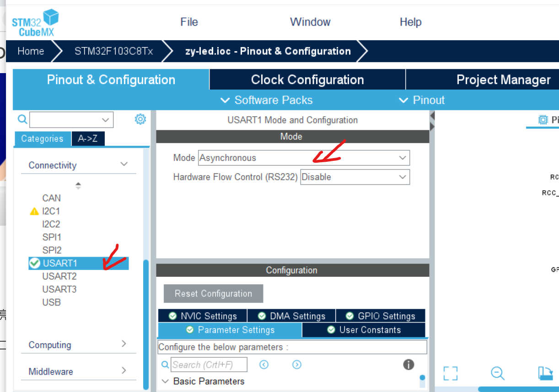The height and width of the screenshot is (392, 559).
Task: Click the I2C1 warning icon
Action: (34, 211)
